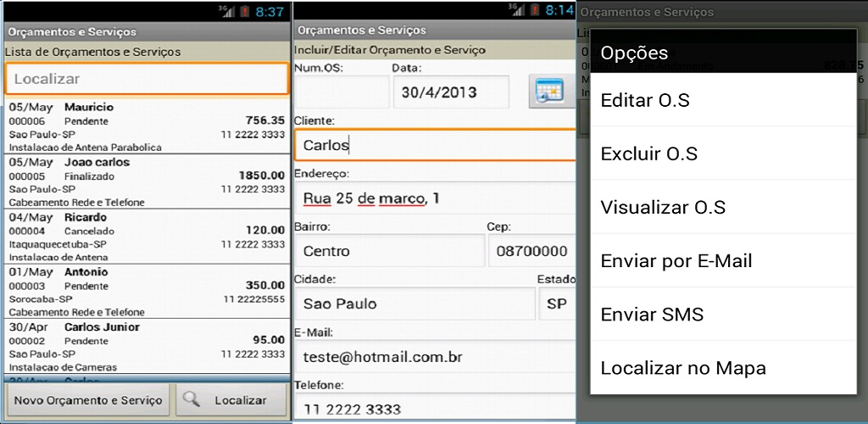Click Endereço field Rua 25 de marco
The width and height of the screenshot is (868, 424).
tap(435, 198)
